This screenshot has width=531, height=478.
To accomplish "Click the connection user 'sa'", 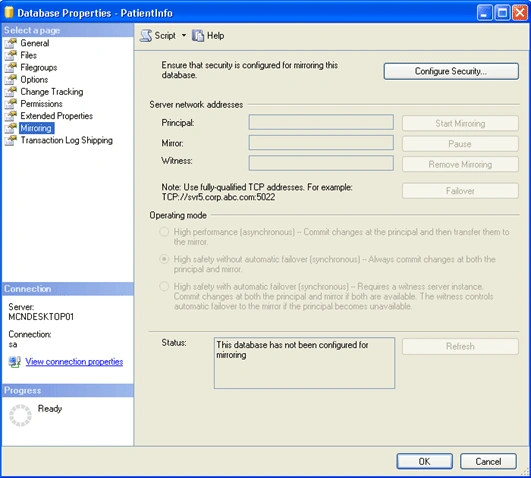I will tap(13, 345).
